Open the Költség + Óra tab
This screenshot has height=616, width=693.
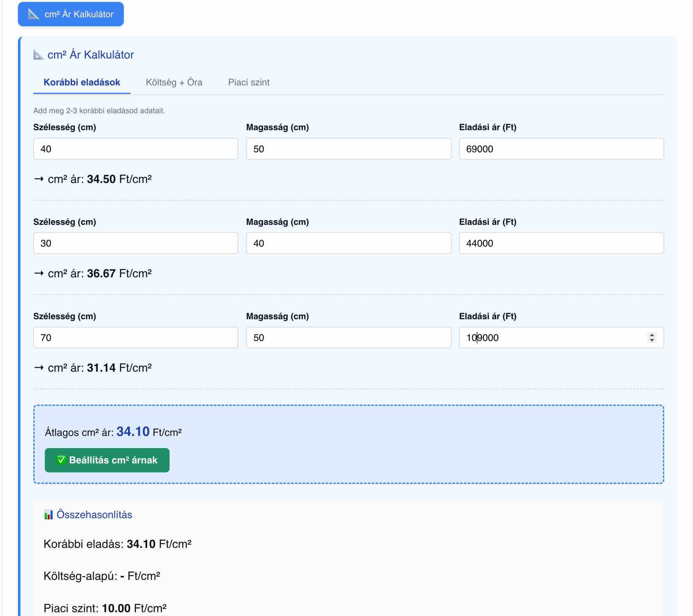point(174,82)
